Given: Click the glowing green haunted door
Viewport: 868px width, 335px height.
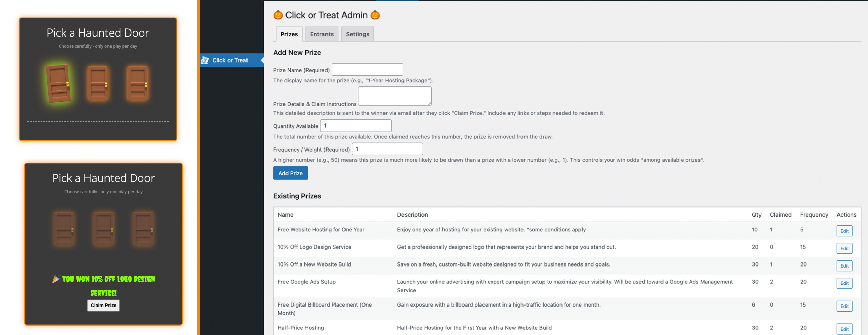Looking at the screenshot, I should click(x=58, y=83).
